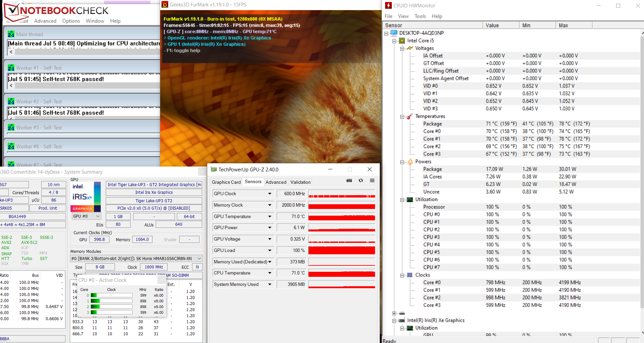Open the Prime95 Options menu

(71, 21)
